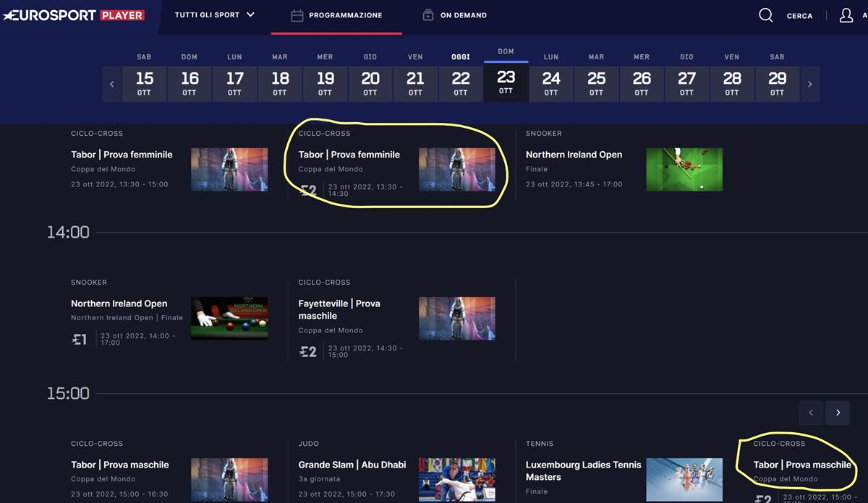Go to the Eurosport Player home logo
Image resolution: width=868 pixels, height=503 pixels.
pos(74,15)
